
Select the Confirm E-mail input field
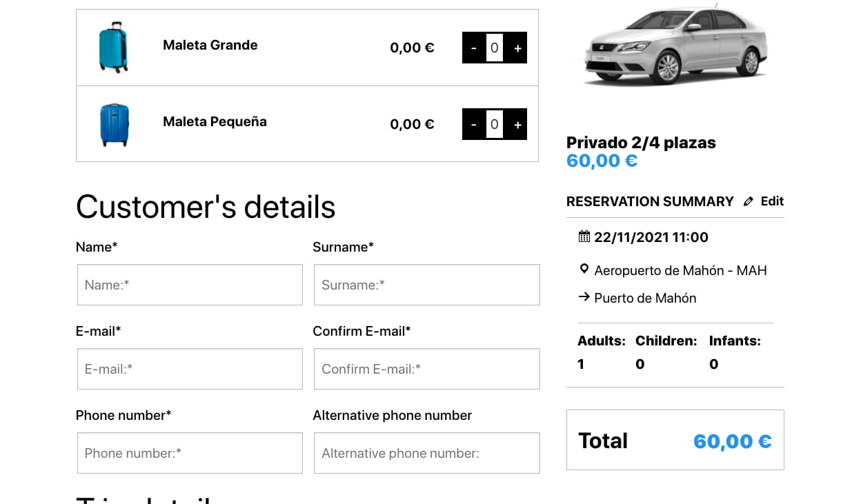427,369
